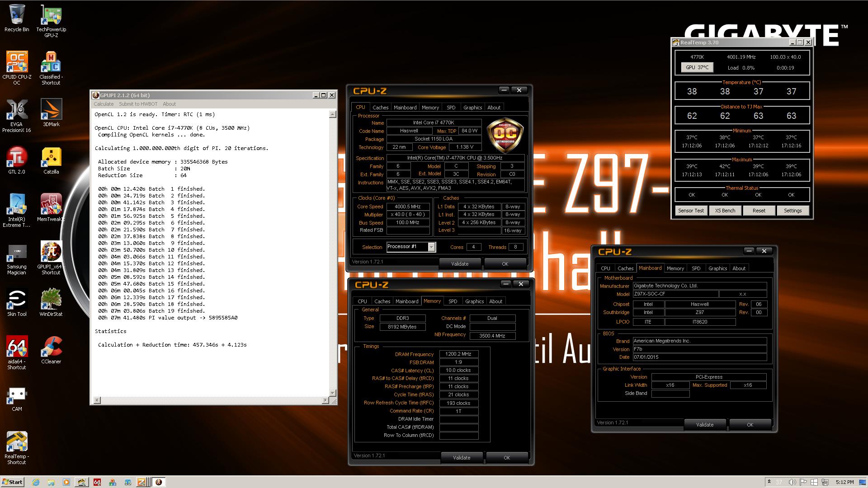Launch Windows Media Player from taskbar
Image resolution: width=868 pixels, height=488 pixels.
point(66,482)
